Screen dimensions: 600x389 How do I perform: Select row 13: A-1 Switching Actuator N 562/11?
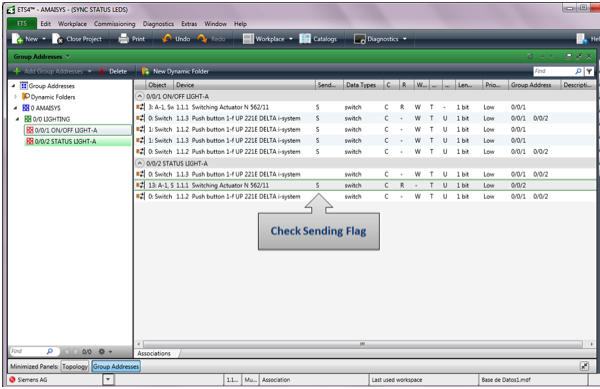pos(365,185)
